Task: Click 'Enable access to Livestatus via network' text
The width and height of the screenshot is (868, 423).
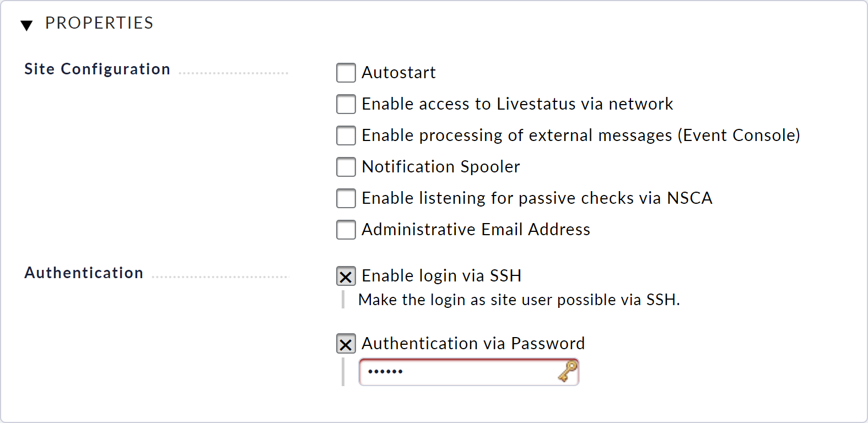Action: (517, 104)
